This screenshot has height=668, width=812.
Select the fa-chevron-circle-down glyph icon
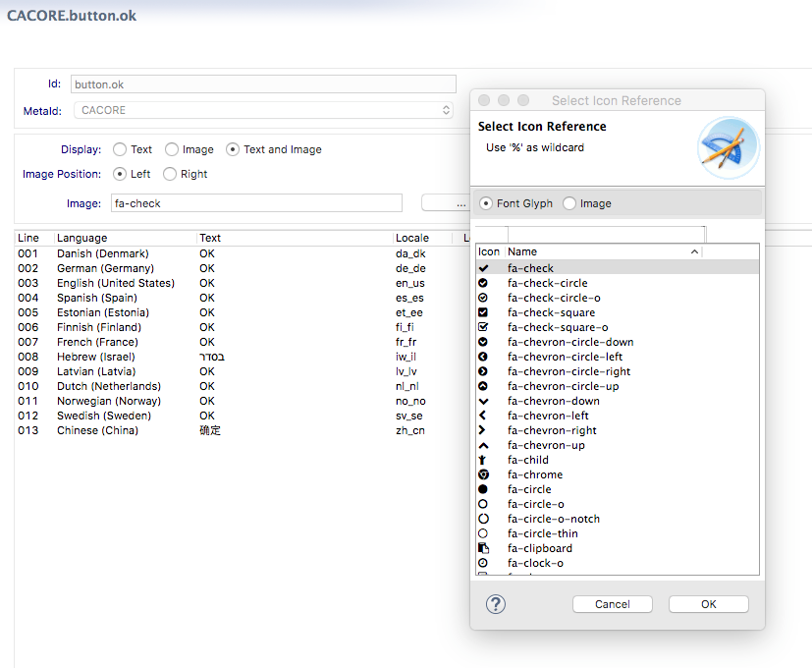click(x=483, y=342)
